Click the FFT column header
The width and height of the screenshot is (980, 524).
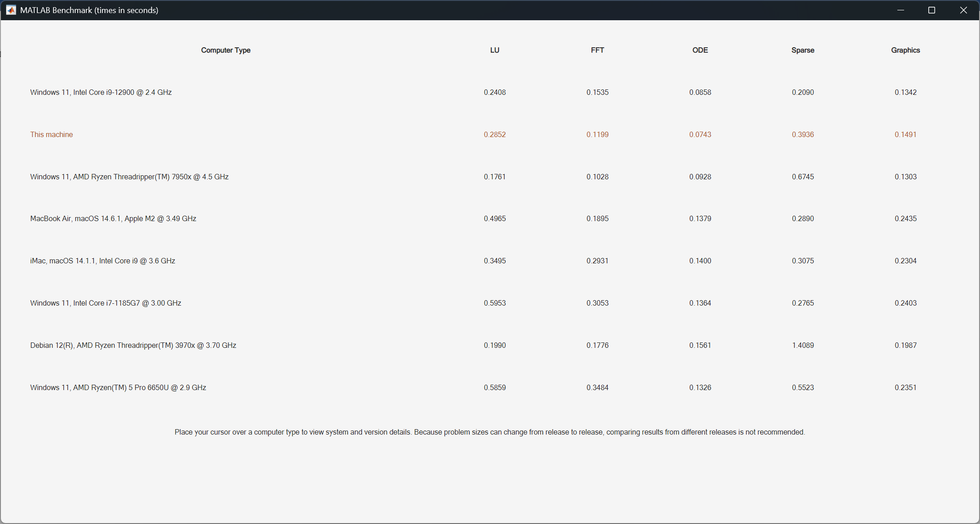[x=597, y=50]
